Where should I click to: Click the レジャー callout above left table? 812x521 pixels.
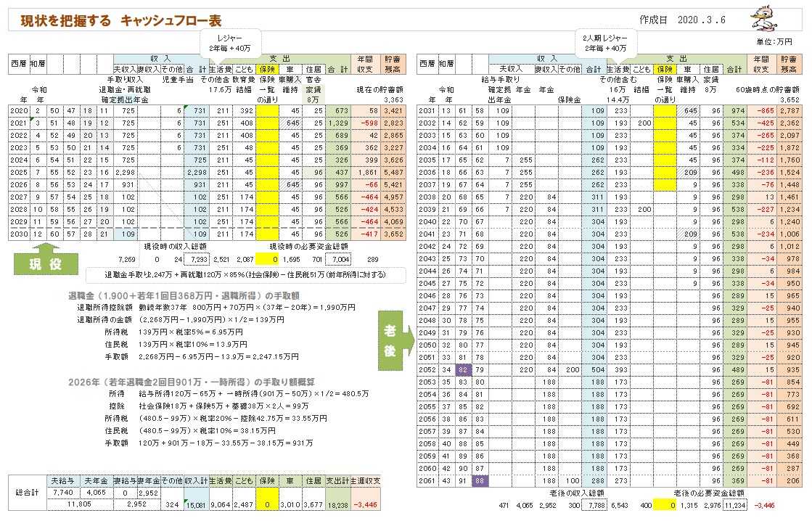[x=230, y=42]
